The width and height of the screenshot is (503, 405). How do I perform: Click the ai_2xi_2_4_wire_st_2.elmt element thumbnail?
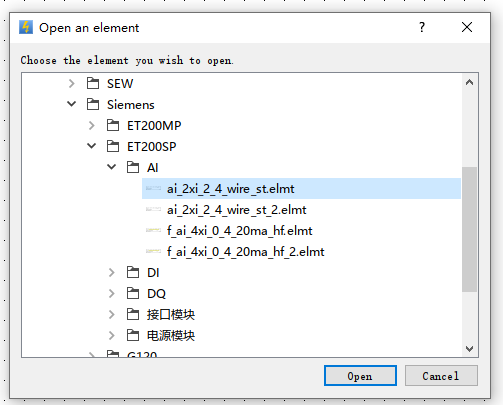click(x=153, y=209)
